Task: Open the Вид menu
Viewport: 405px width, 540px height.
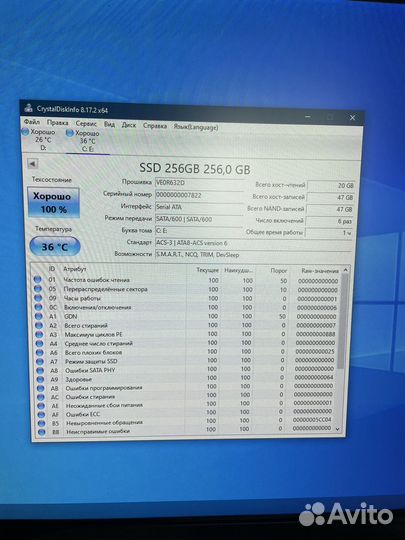Action: [x=109, y=124]
